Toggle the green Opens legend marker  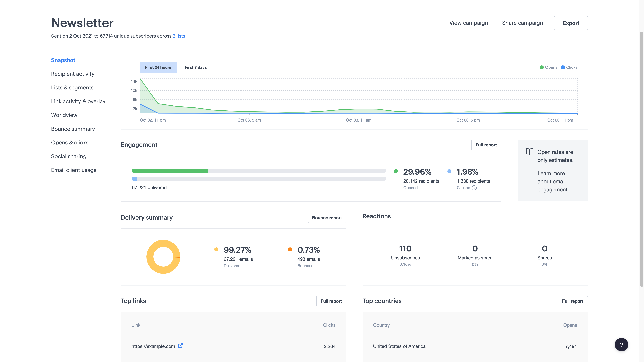(x=542, y=67)
